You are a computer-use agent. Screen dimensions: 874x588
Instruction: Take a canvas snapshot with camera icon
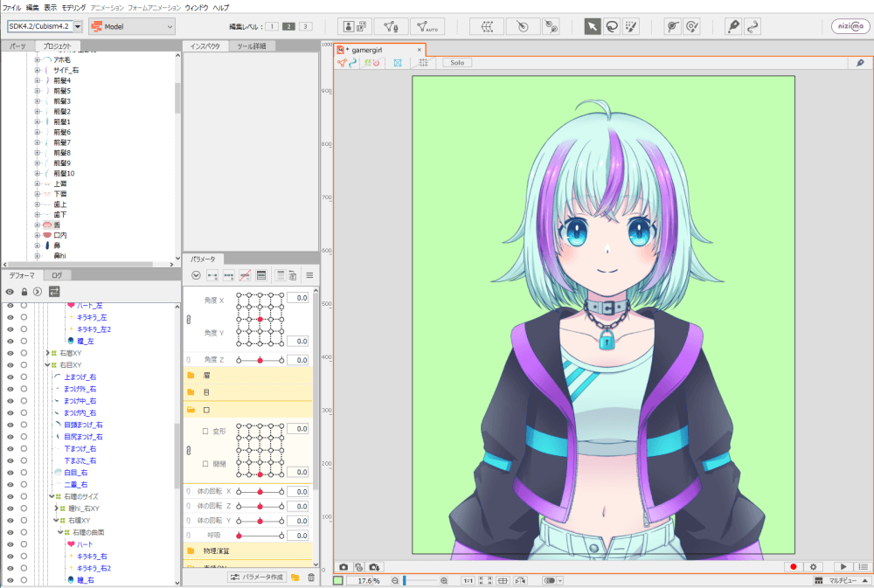pyautogui.click(x=343, y=567)
